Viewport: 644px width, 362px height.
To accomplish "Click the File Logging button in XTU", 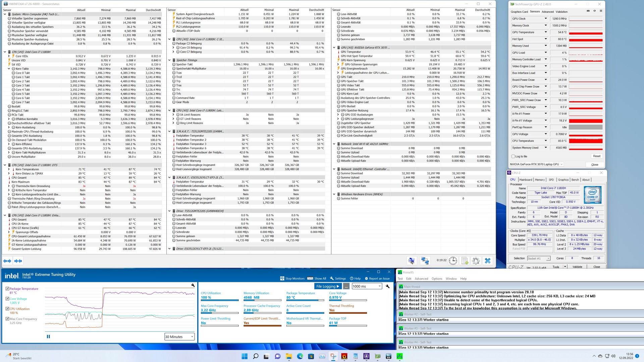I will [x=328, y=286].
